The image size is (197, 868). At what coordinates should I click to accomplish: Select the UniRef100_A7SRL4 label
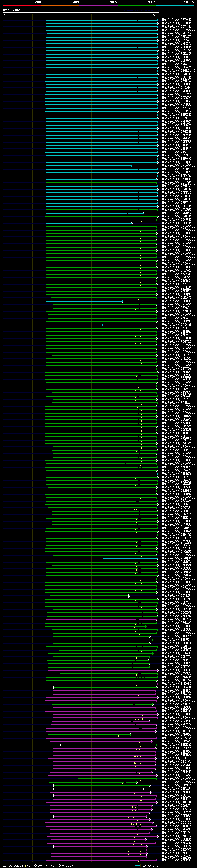(x=176, y=403)
